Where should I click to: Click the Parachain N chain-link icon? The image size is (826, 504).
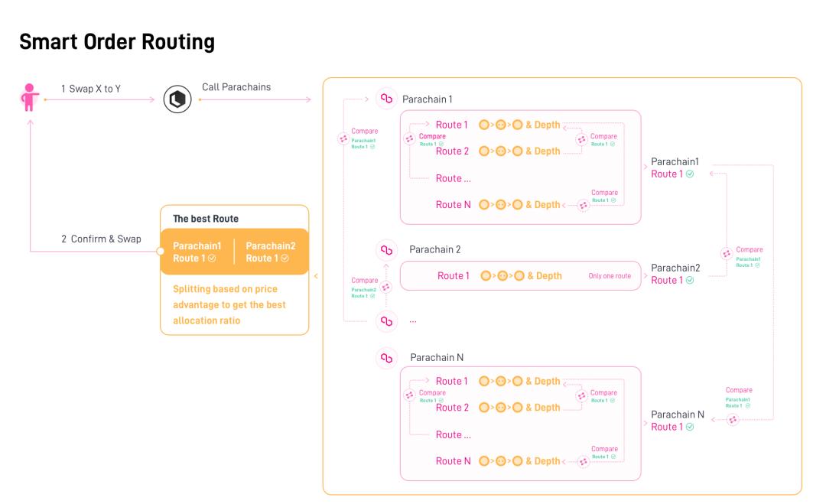[x=386, y=357]
